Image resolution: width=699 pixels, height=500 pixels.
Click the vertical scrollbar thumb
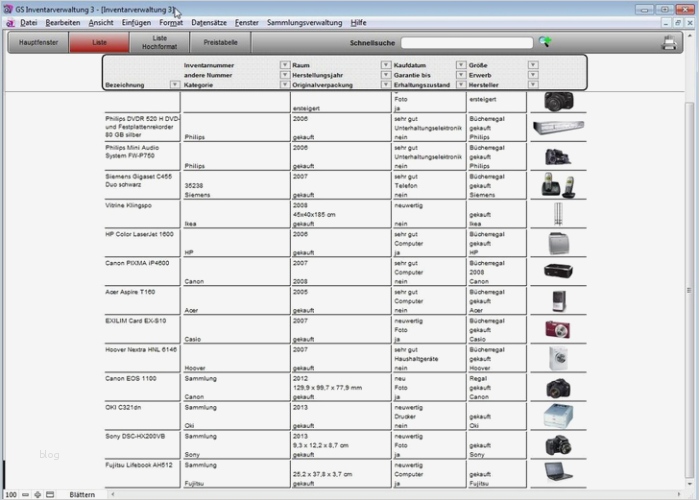[689, 291]
